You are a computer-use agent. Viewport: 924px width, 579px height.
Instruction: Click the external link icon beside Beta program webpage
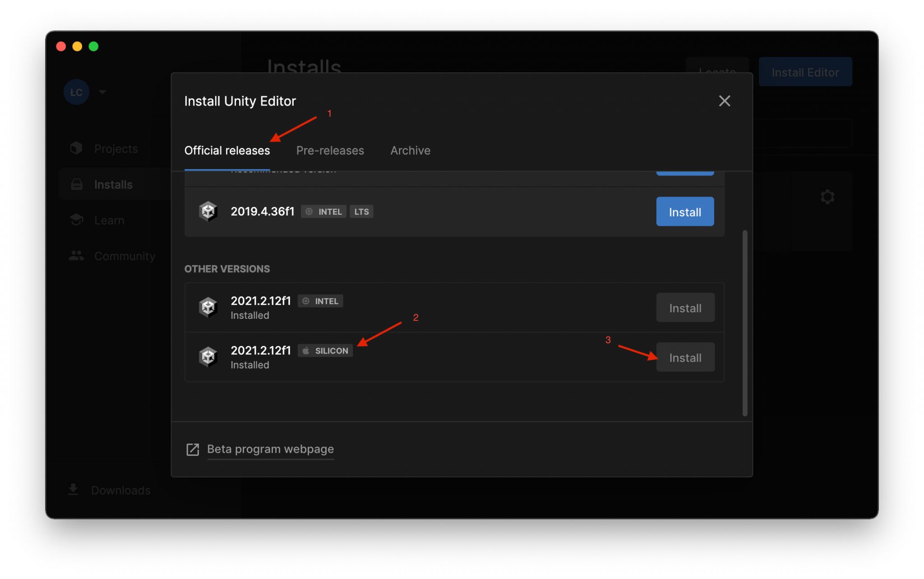(193, 449)
